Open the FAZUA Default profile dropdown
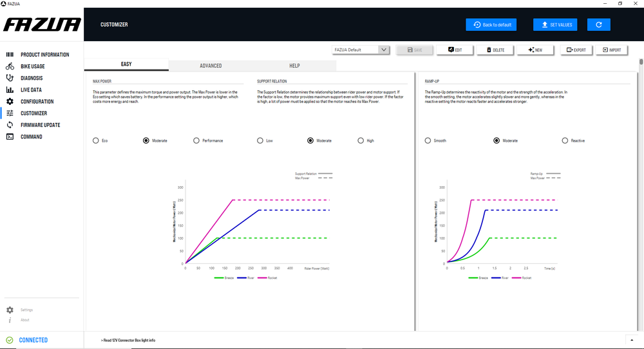The width and height of the screenshot is (644, 349). (x=361, y=50)
